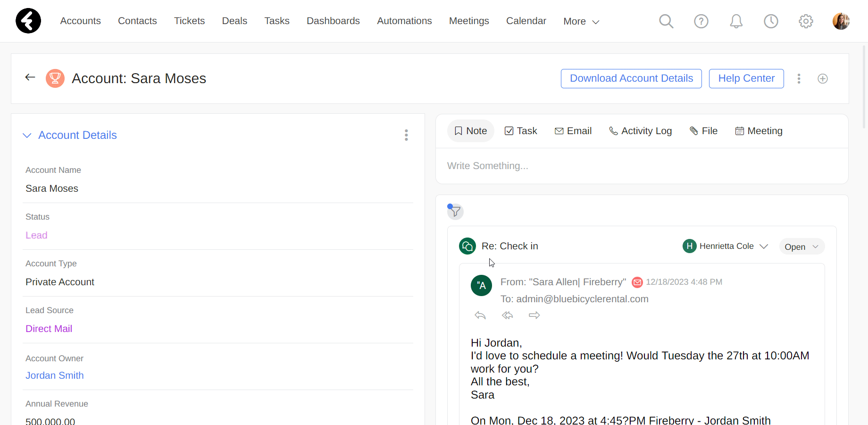The width and height of the screenshot is (868, 425).
Task: Go to Accounts in the navigation
Action: click(81, 21)
